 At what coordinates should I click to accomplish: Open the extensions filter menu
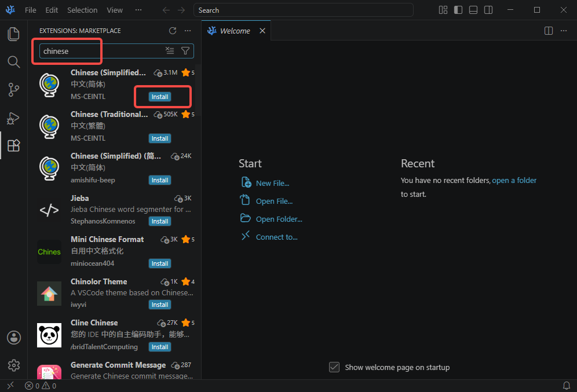185,51
